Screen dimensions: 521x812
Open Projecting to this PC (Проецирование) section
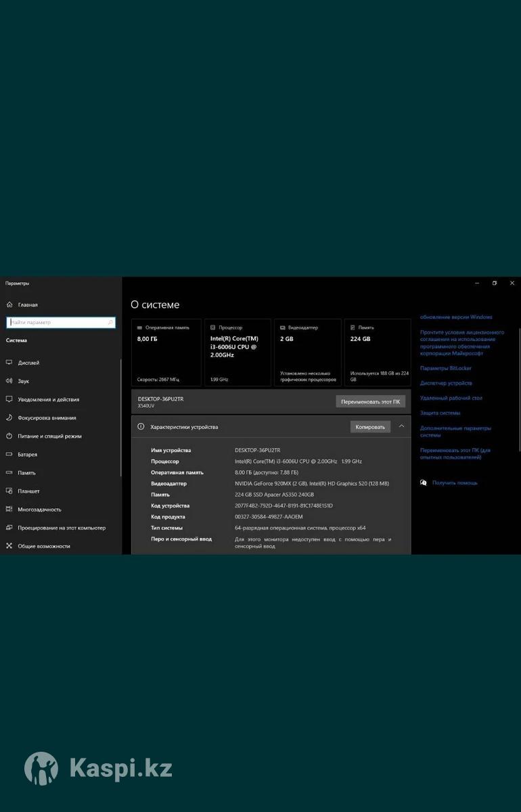click(x=61, y=527)
